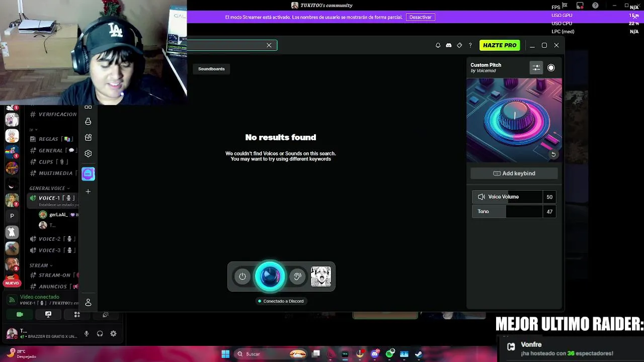Click user gerLaAl_ in VOICE-1
The image size is (644, 362).
pos(58,215)
